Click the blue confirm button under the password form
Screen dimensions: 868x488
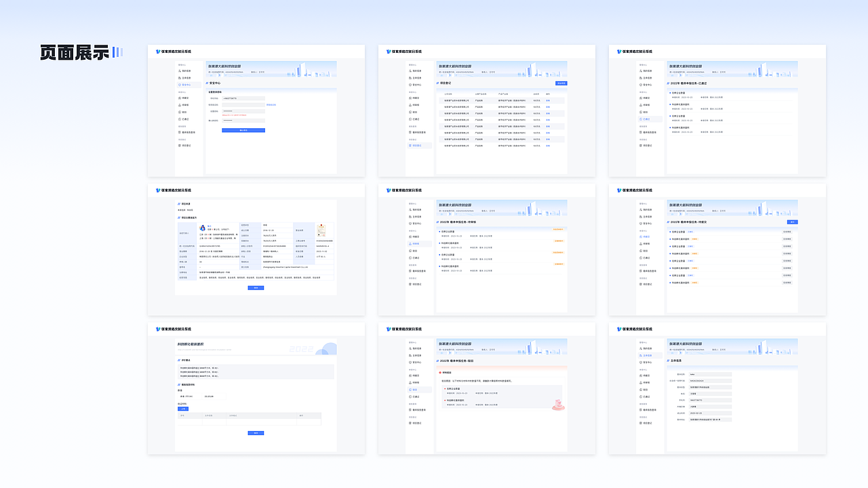pyautogui.click(x=243, y=130)
